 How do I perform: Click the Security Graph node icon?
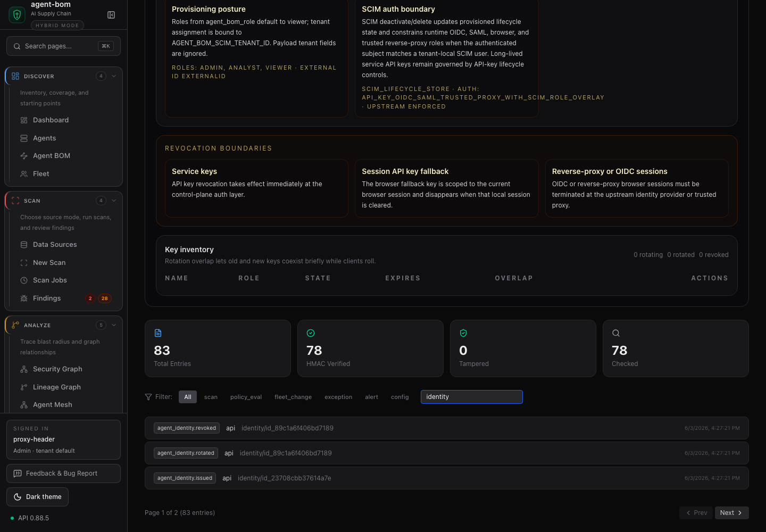(x=24, y=369)
